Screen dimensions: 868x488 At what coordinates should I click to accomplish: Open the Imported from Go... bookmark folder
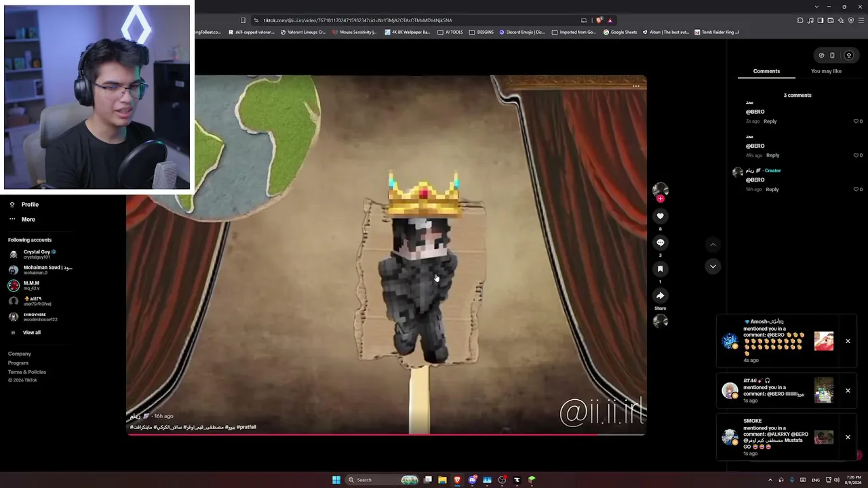coord(574,32)
